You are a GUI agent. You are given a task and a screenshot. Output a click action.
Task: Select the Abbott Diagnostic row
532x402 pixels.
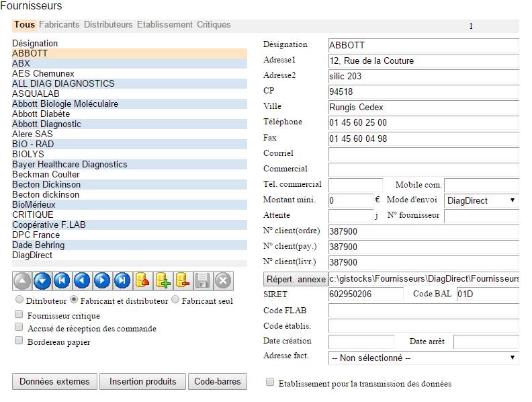pos(130,124)
